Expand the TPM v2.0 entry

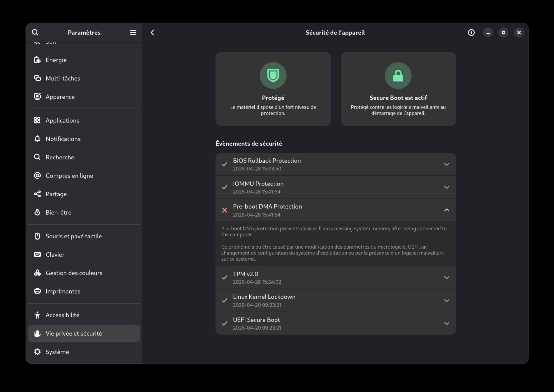click(x=446, y=277)
